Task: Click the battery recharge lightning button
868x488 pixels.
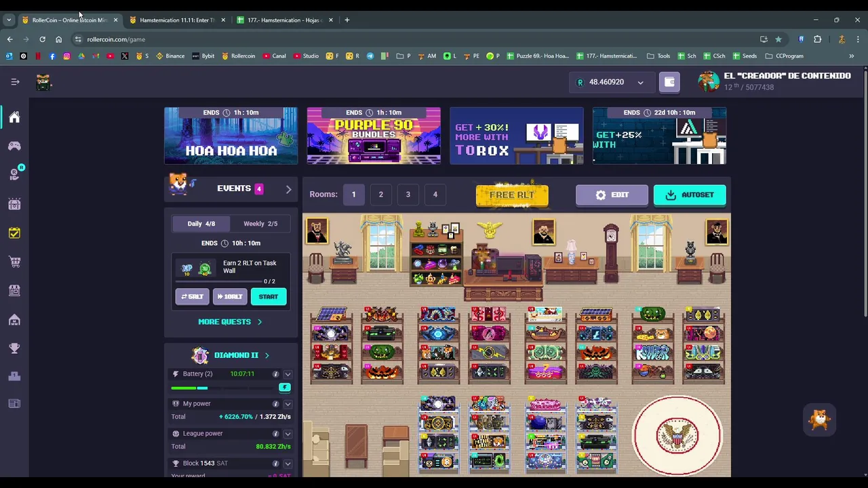Action: coord(284,387)
